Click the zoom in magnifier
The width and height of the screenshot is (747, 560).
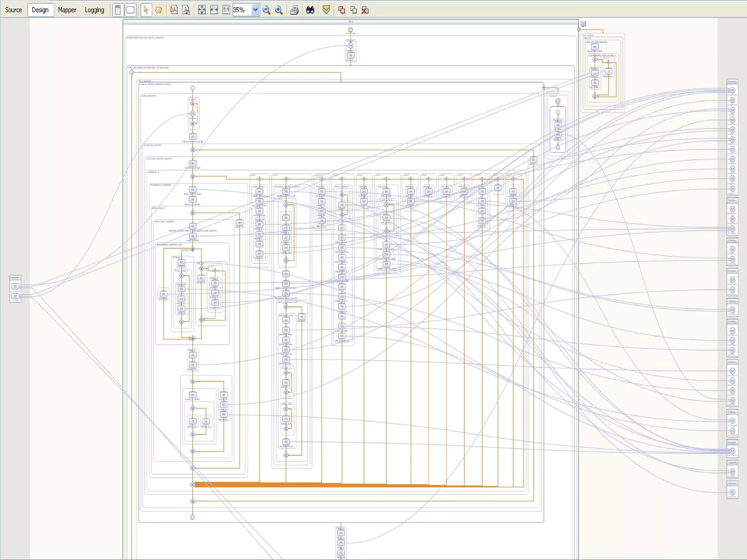click(x=279, y=10)
